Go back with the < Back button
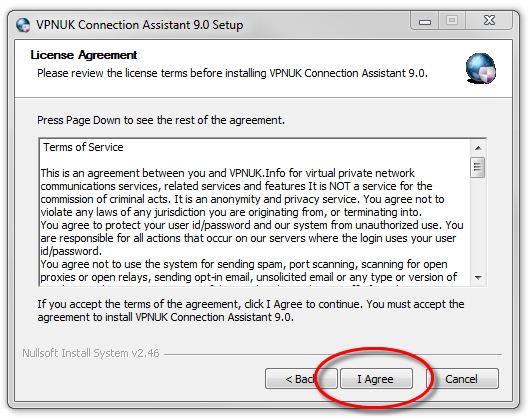531x419 pixels. 301,378
